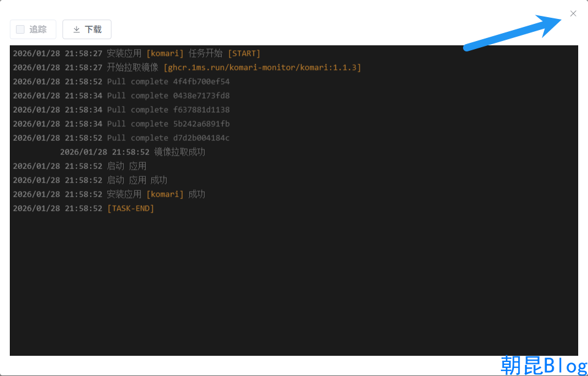Image resolution: width=588 pixels, height=376 pixels.
Task: Close the log dialog with the X
Action: click(x=573, y=13)
